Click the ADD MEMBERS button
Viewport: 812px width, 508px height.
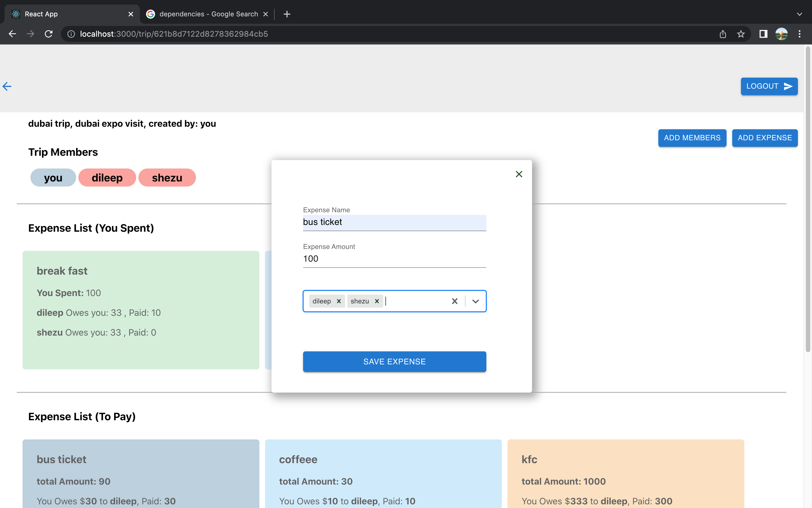click(x=692, y=138)
